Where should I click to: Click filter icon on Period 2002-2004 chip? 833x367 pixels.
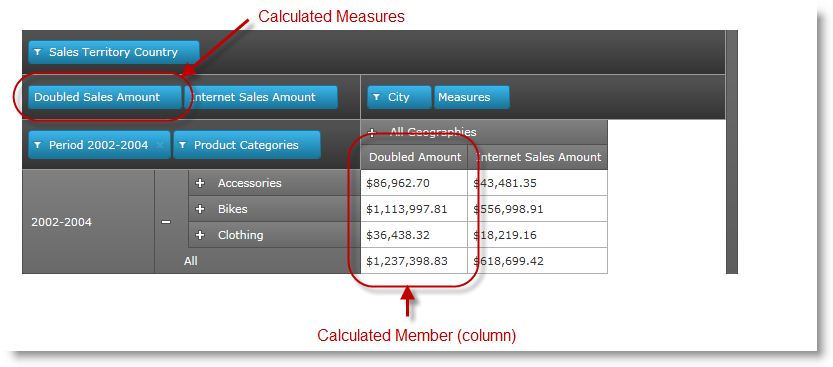tap(38, 145)
